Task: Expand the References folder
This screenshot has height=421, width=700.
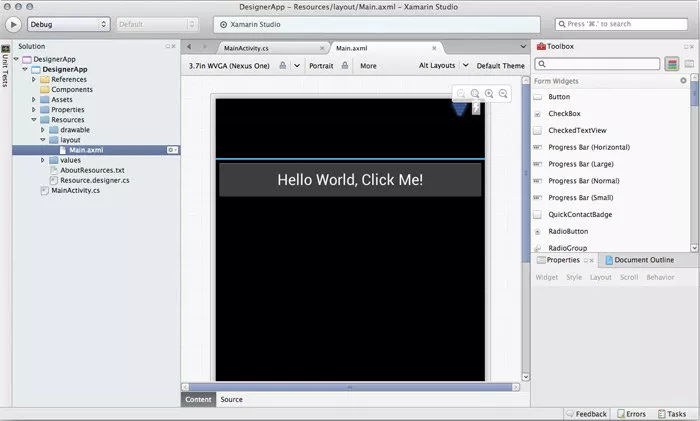Action: pos(34,79)
